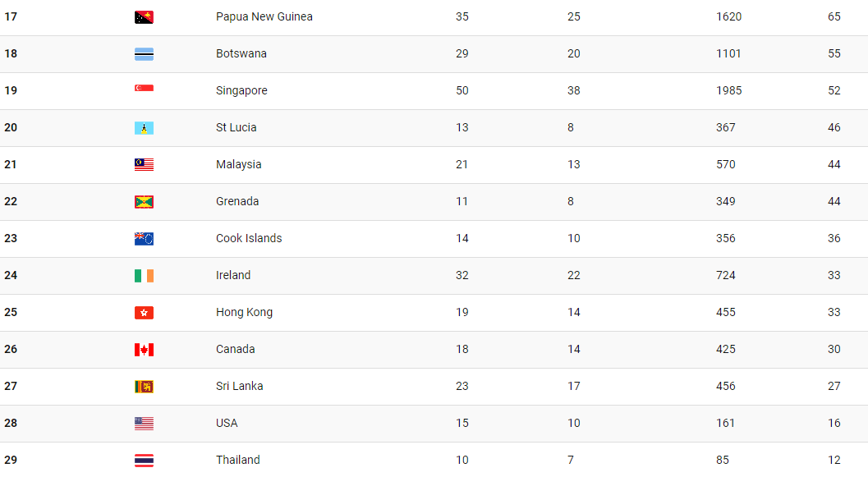The height and width of the screenshot is (477, 868).
Task: Click the Papua New Guinea flag icon
Action: (144, 17)
